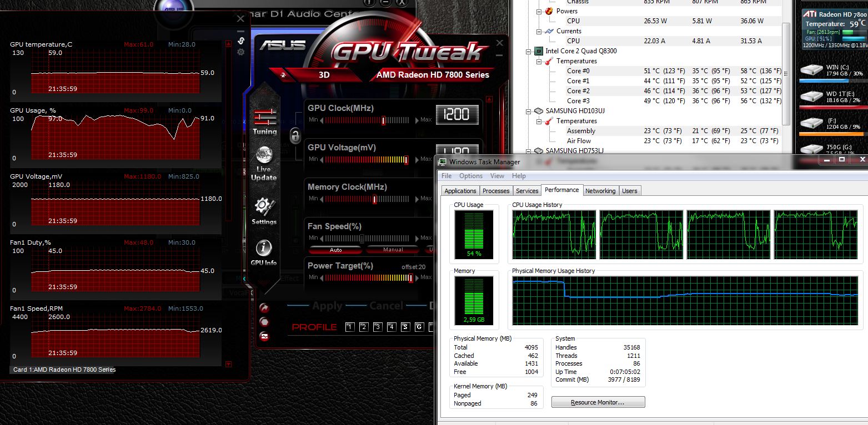Click the red monitor graph icon near PROFILE

pyautogui.click(x=265, y=336)
